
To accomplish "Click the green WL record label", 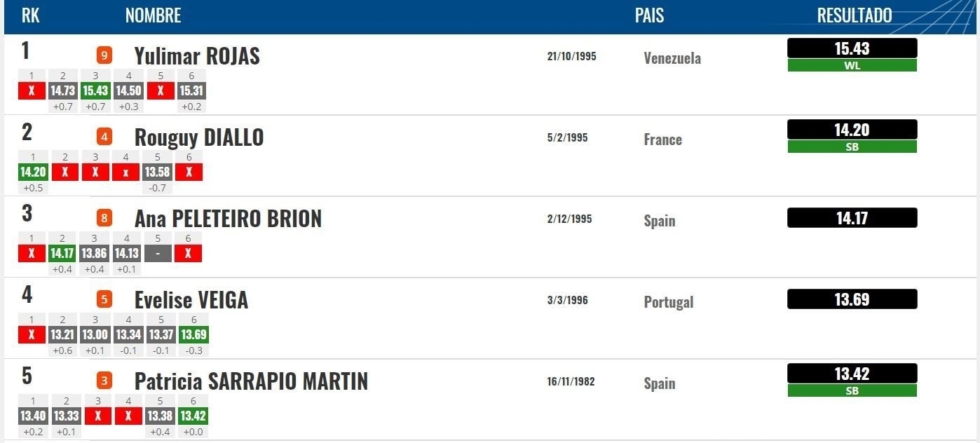I will point(852,66).
